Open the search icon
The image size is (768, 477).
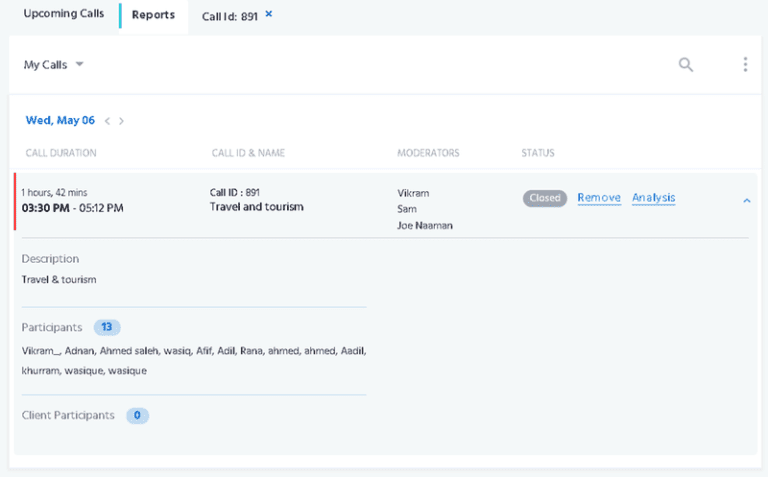(x=685, y=65)
